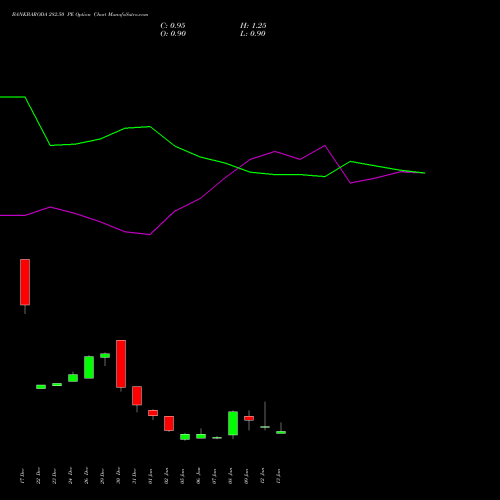Click the high value H: 1.25
Screen dimensions: 500x500
[253, 26]
